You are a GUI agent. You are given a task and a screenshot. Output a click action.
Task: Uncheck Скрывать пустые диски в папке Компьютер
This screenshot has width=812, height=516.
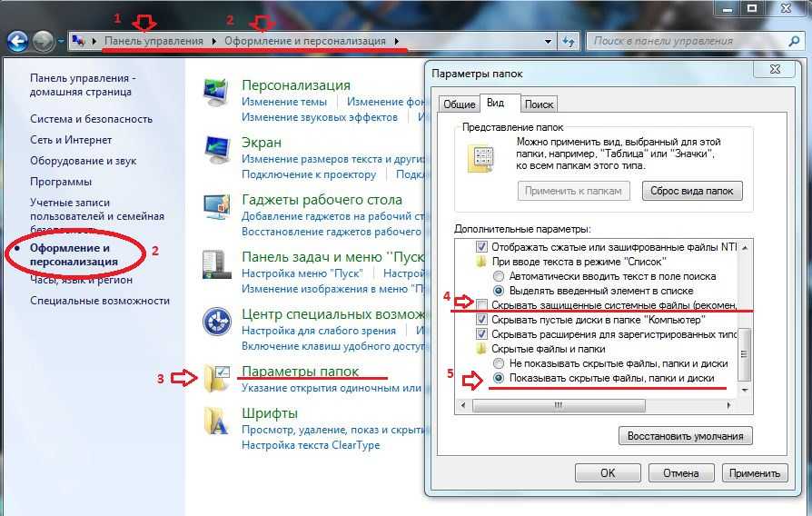(x=481, y=320)
